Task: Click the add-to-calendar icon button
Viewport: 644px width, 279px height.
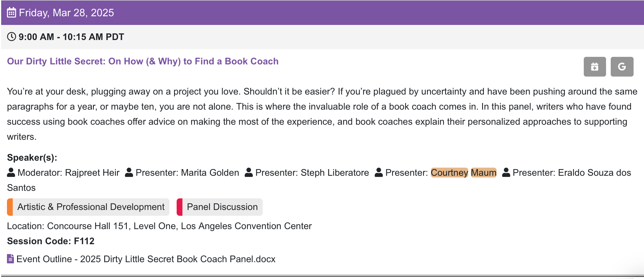Action: (x=594, y=67)
